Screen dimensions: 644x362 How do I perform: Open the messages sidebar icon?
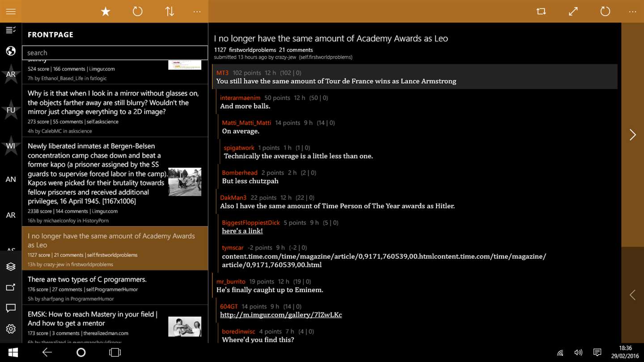pyautogui.click(x=11, y=308)
